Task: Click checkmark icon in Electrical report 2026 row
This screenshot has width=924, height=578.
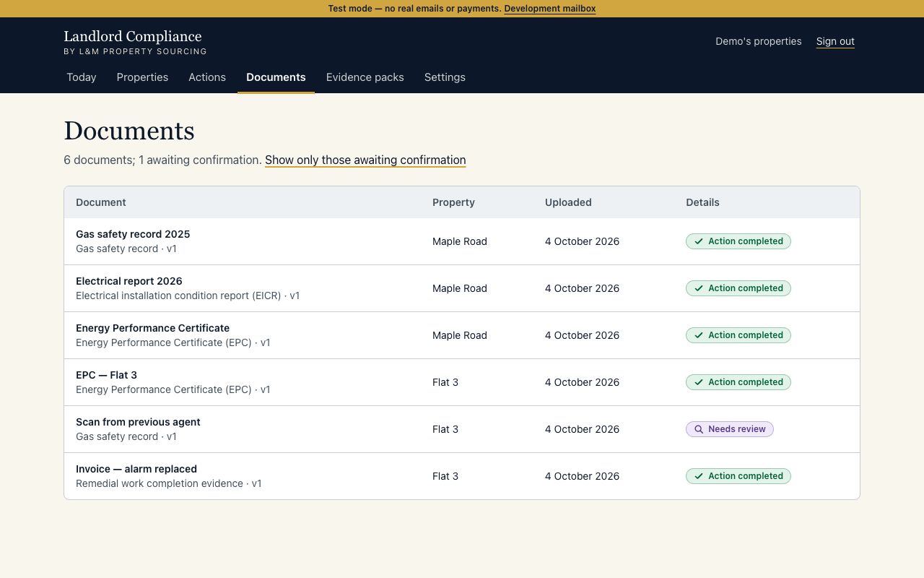Action: [698, 288]
